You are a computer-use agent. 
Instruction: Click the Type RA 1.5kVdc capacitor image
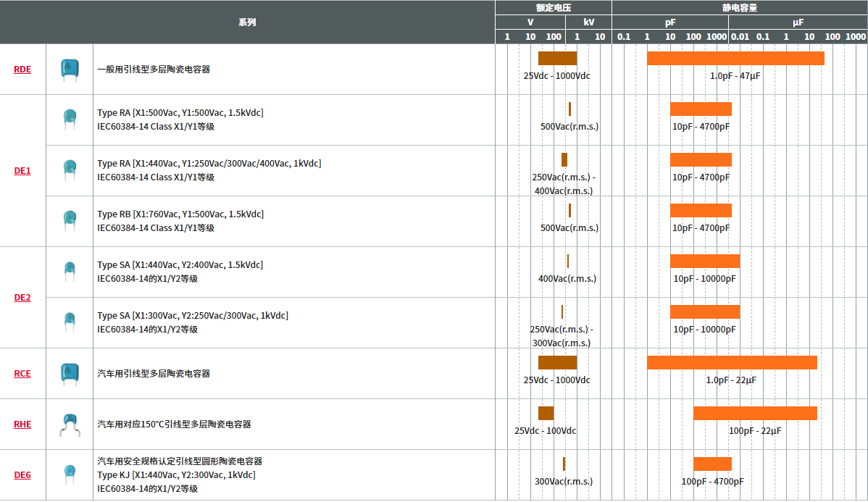point(69,119)
